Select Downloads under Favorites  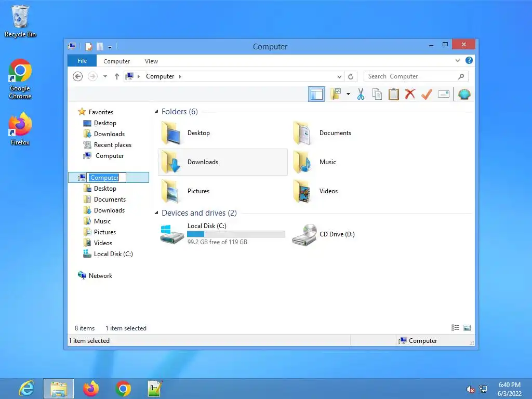(x=109, y=134)
